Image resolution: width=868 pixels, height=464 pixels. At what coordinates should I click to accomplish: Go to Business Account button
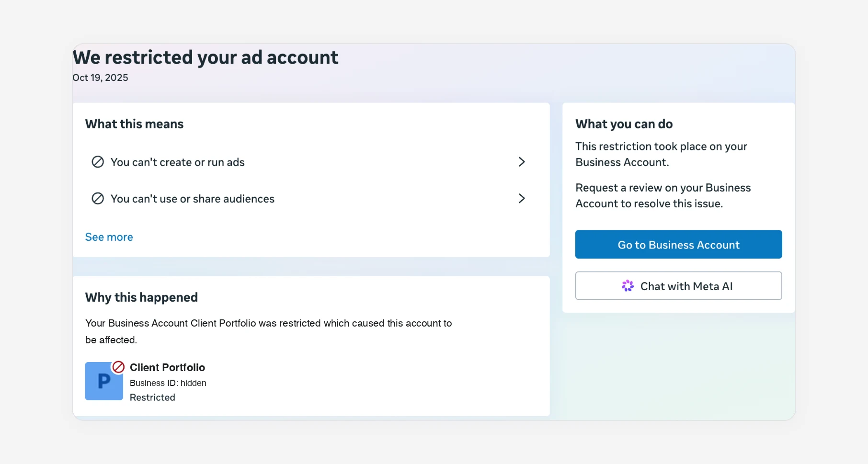(678, 244)
